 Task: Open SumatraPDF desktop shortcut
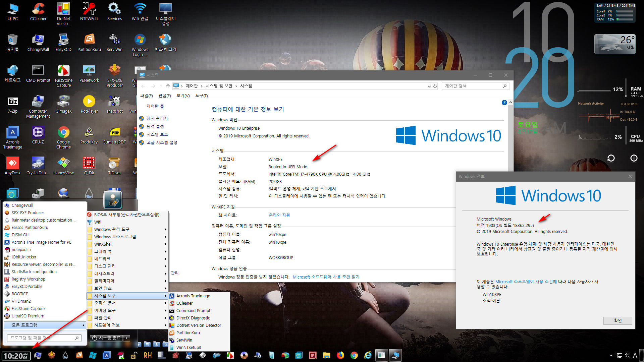pos(114,135)
